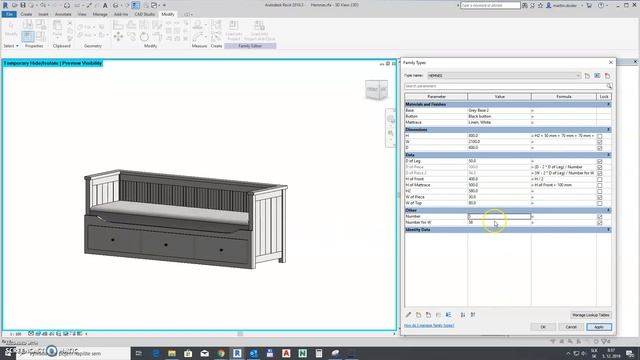Click the Delete Parameter icon in the bottom toolbar
This screenshot has height=360, width=640.
tap(428, 315)
